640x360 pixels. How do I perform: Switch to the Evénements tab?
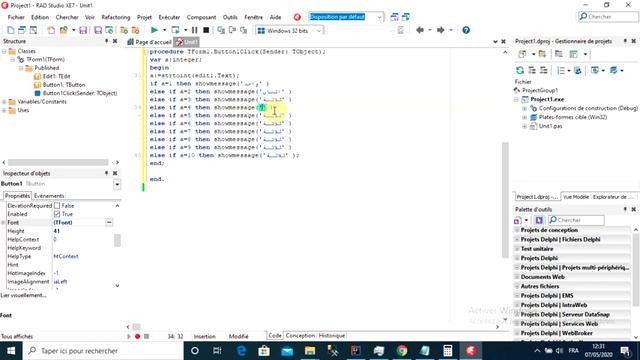click(x=49, y=196)
